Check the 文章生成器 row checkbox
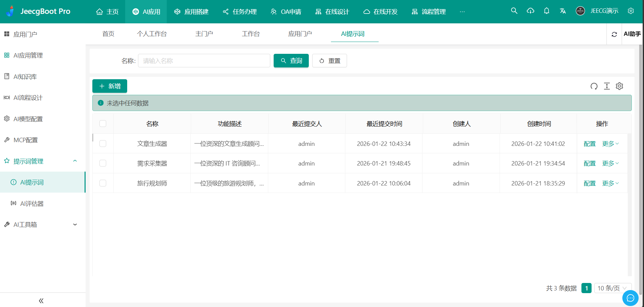The width and height of the screenshot is (644, 307). point(103,143)
